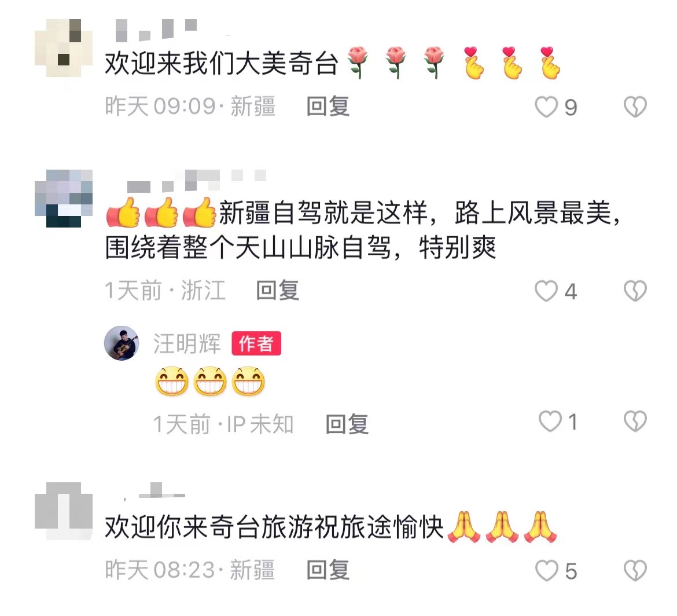
Task: Open 汪明辉's guitar avatar thumbnail
Action: (x=122, y=343)
